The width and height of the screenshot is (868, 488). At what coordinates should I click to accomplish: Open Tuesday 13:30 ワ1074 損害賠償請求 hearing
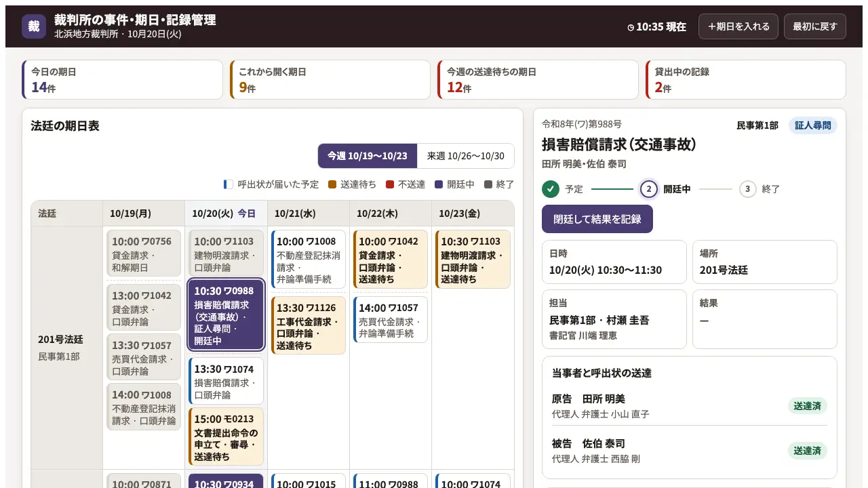pyautogui.click(x=226, y=380)
